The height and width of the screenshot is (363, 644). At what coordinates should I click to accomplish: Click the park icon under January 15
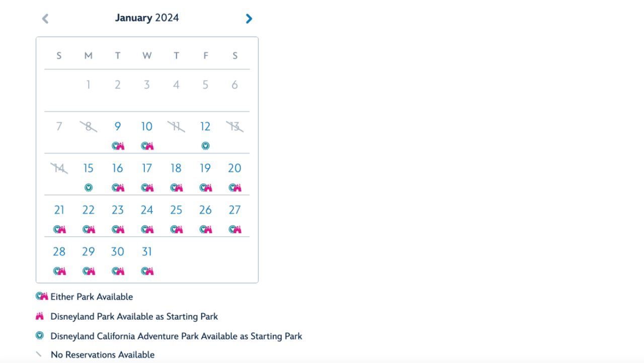click(x=89, y=188)
